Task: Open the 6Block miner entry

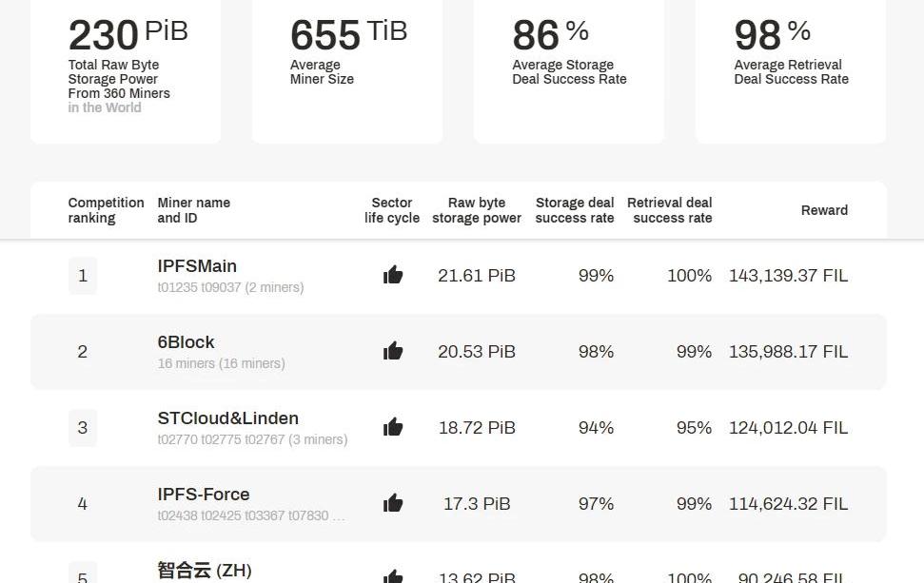Action: point(186,342)
